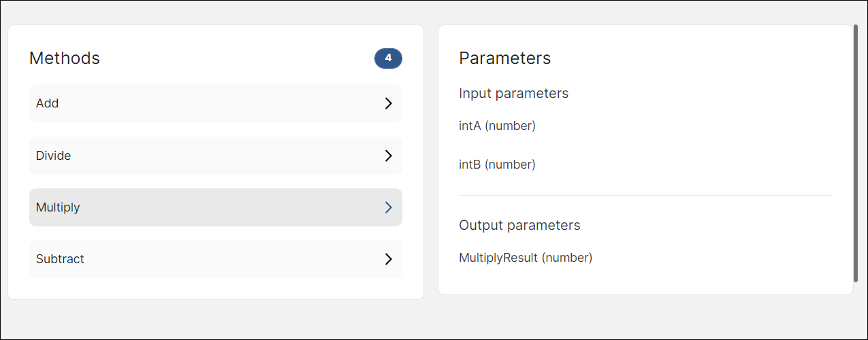Screen dimensions: 868x340
Task: Click the intA parameter name
Action: (470, 126)
